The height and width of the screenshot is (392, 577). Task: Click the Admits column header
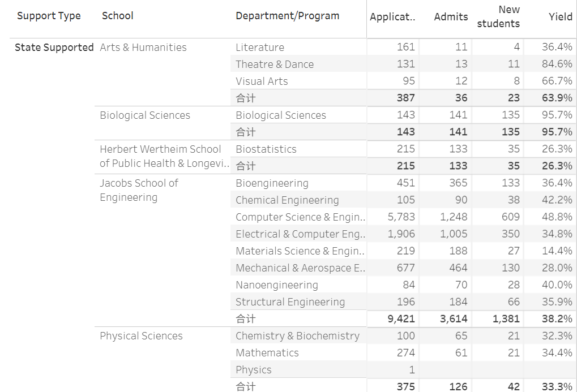[451, 17]
